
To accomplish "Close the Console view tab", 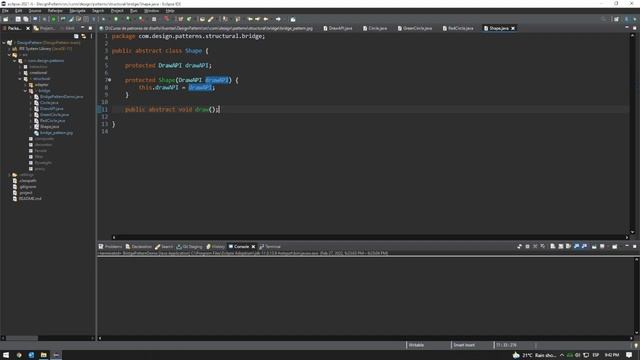I will [x=253, y=247].
